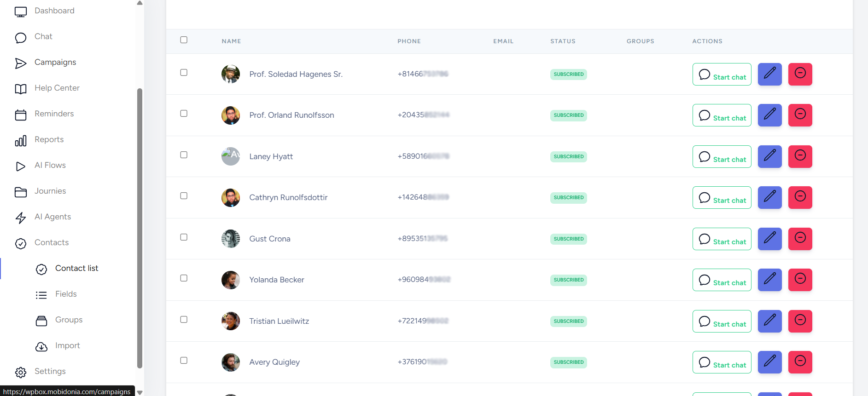The height and width of the screenshot is (396, 868).
Task: Click the AI Agents lightning bolt icon
Action: coord(20,218)
